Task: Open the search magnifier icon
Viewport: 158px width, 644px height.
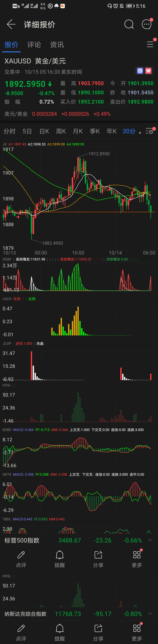Action: point(129,24)
